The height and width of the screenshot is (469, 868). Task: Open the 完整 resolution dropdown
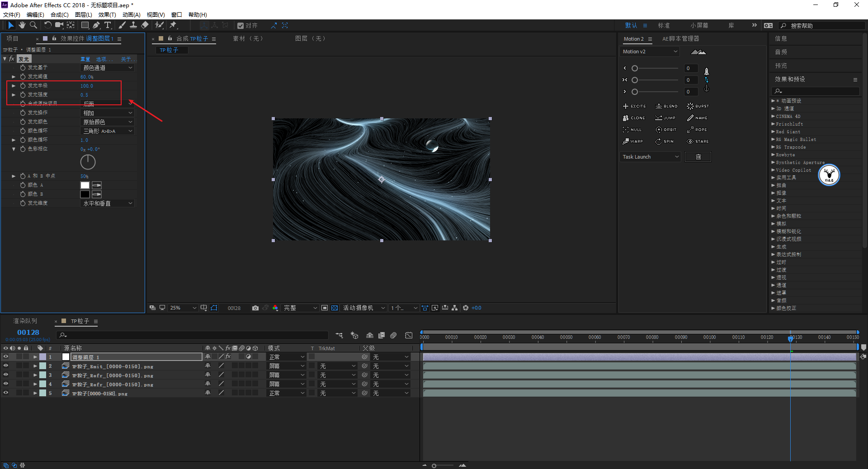pyautogui.click(x=300, y=308)
